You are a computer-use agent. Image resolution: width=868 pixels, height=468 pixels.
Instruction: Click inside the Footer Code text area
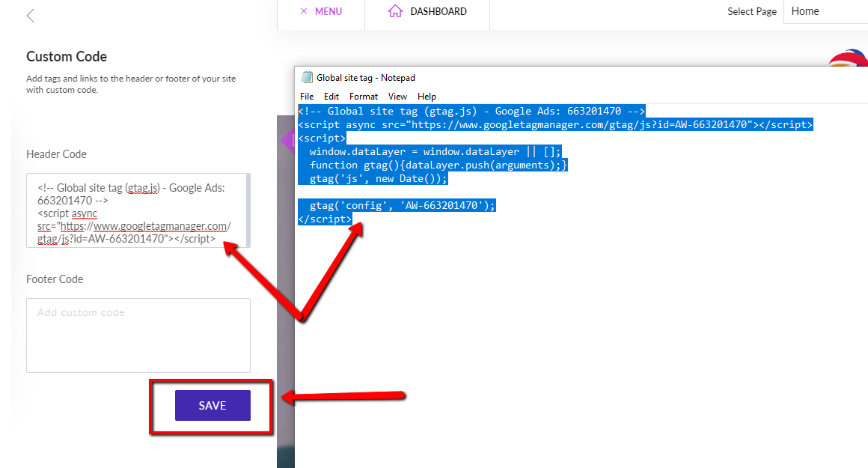point(138,335)
